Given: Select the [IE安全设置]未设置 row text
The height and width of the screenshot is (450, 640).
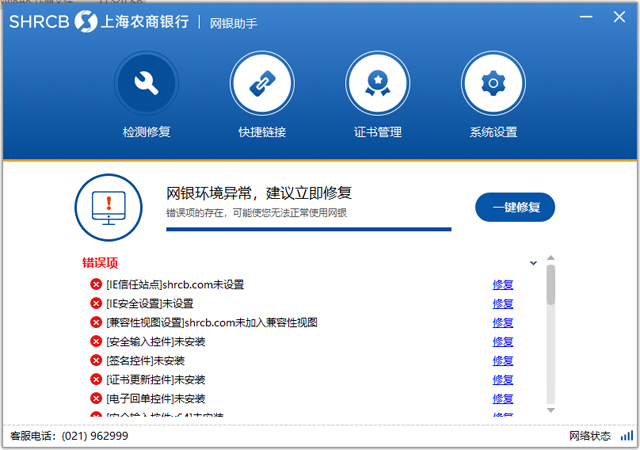Looking at the screenshot, I should pos(150,303).
